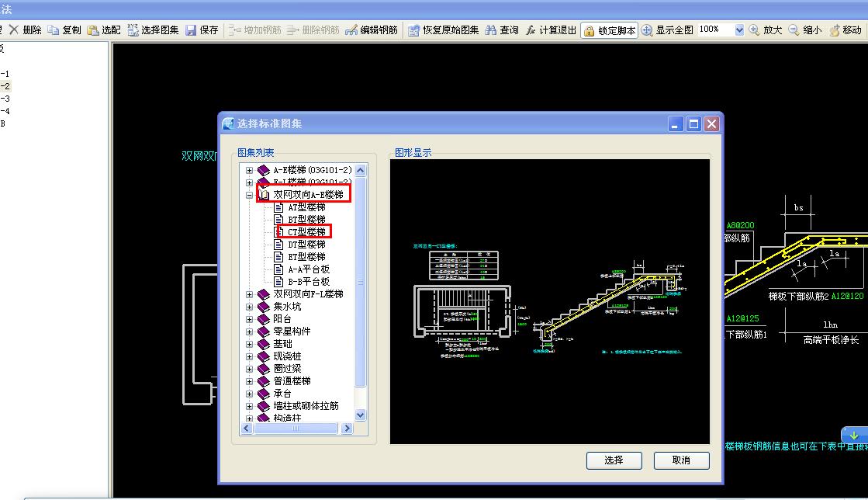Select the ET型楼梯 item
The width and height of the screenshot is (868, 500).
[x=306, y=257]
